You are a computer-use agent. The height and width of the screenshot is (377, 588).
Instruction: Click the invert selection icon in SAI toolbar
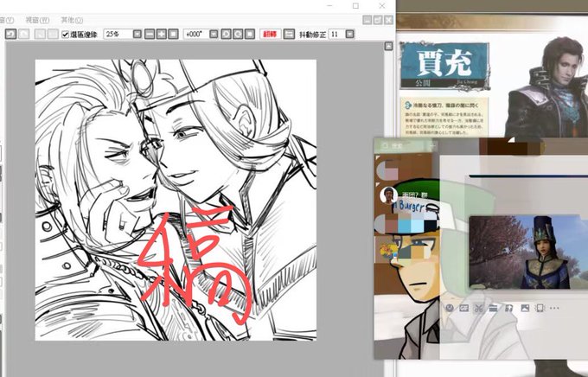53,34
